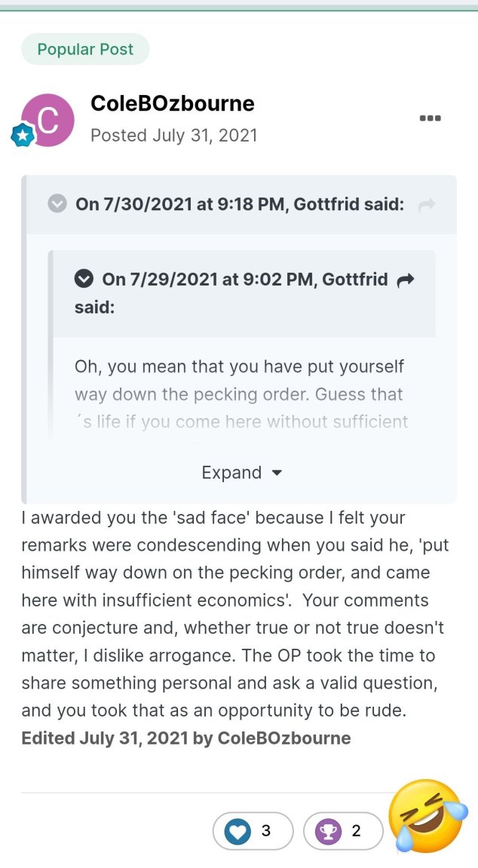Click the purple trophy reaction icon

(328, 831)
